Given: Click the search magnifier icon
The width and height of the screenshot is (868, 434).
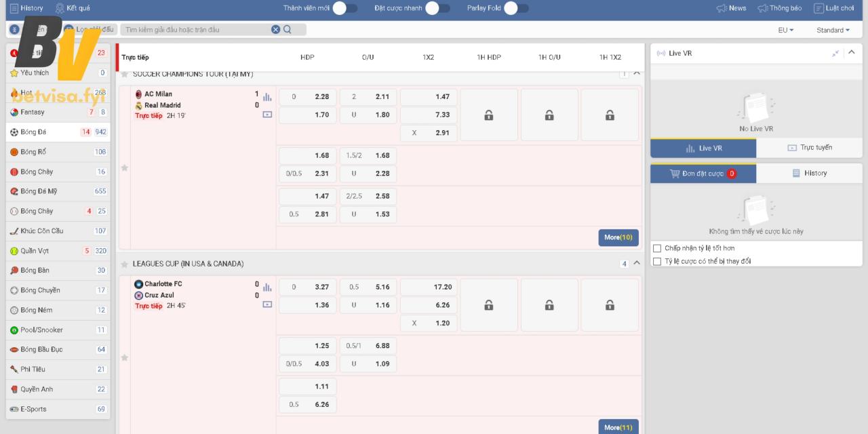Looking at the screenshot, I should [x=288, y=29].
